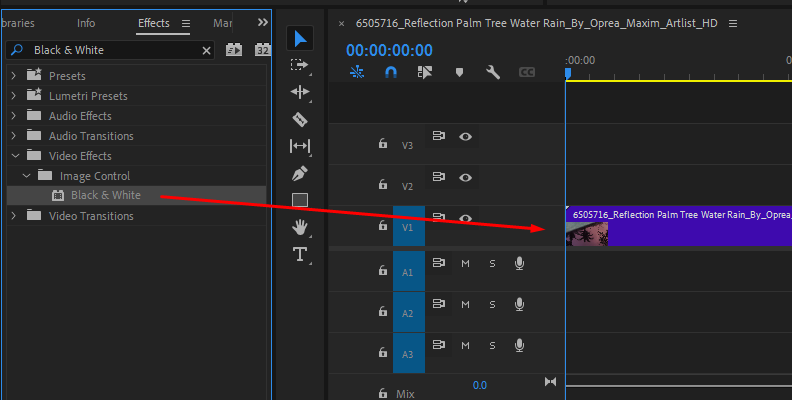Select the Selection arrow tool
Image resolution: width=792 pixels, height=400 pixels.
click(300, 38)
